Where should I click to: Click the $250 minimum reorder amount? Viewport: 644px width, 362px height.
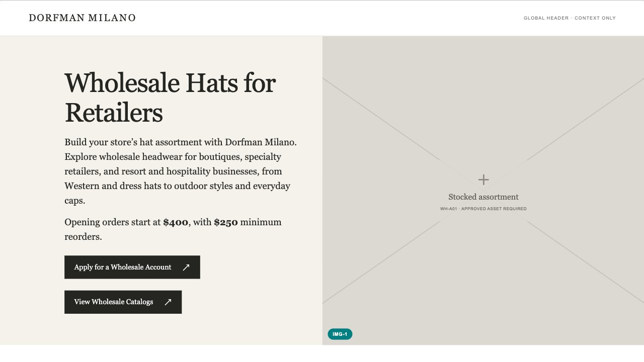pos(226,222)
